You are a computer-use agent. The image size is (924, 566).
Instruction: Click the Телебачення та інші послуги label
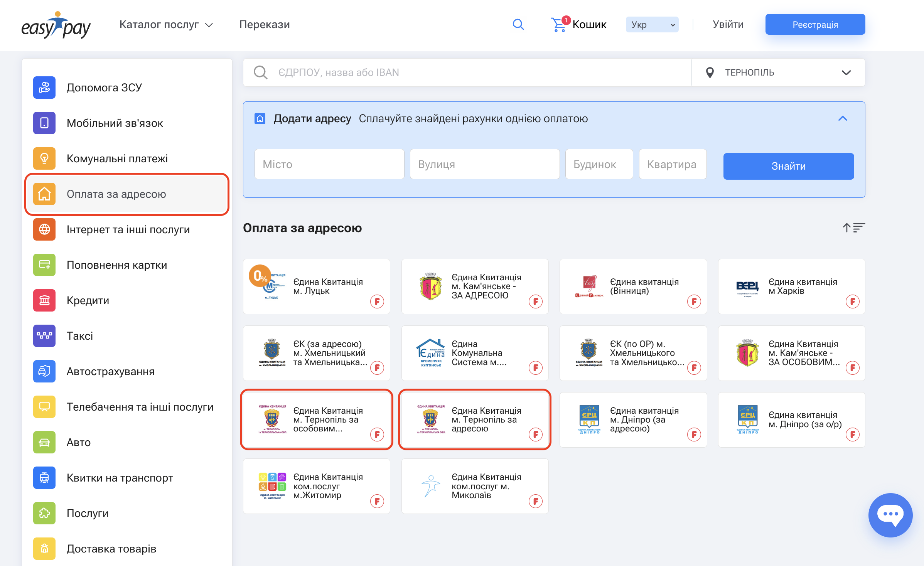point(140,407)
